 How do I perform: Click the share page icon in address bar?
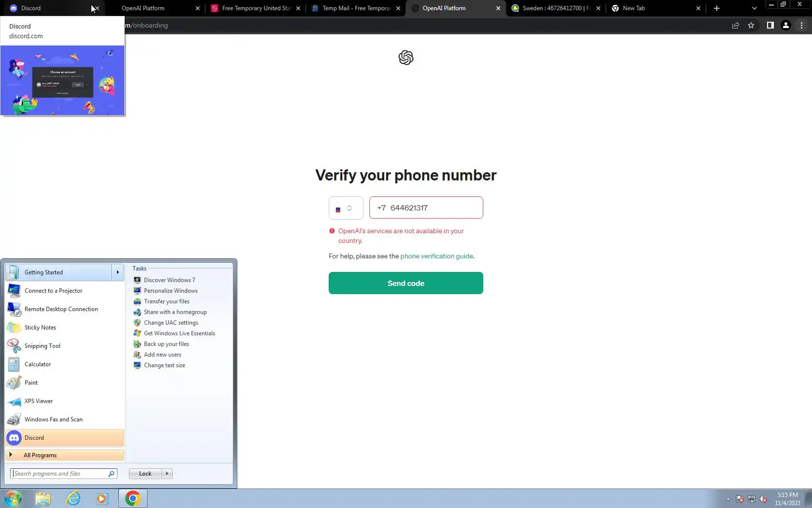click(x=736, y=25)
